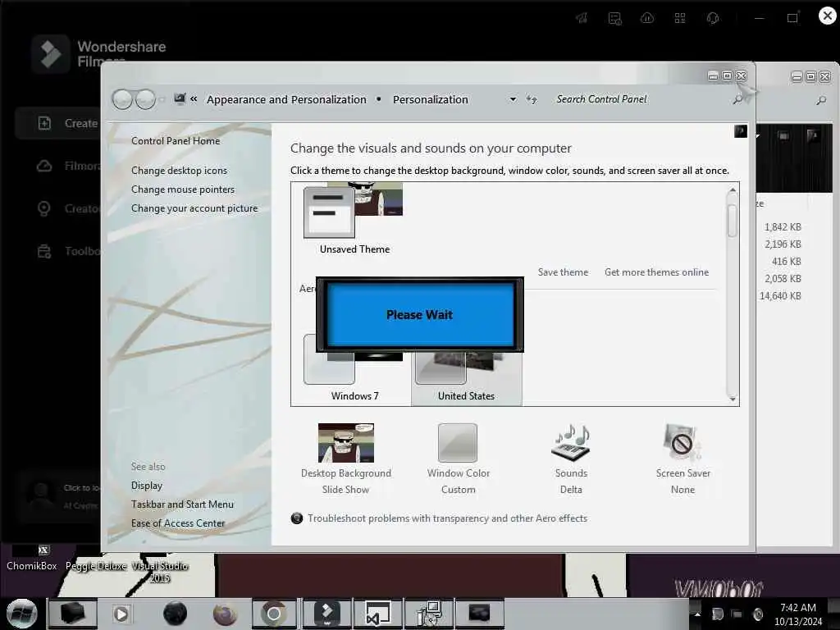Click Filmora grid layout icon
The height and width of the screenshot is (630, 840).
(680, 18)
